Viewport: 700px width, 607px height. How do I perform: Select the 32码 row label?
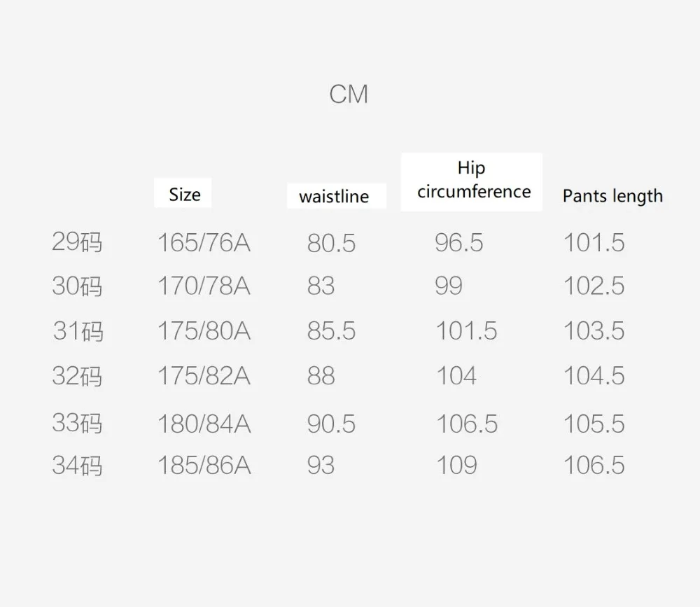(77, 376)
